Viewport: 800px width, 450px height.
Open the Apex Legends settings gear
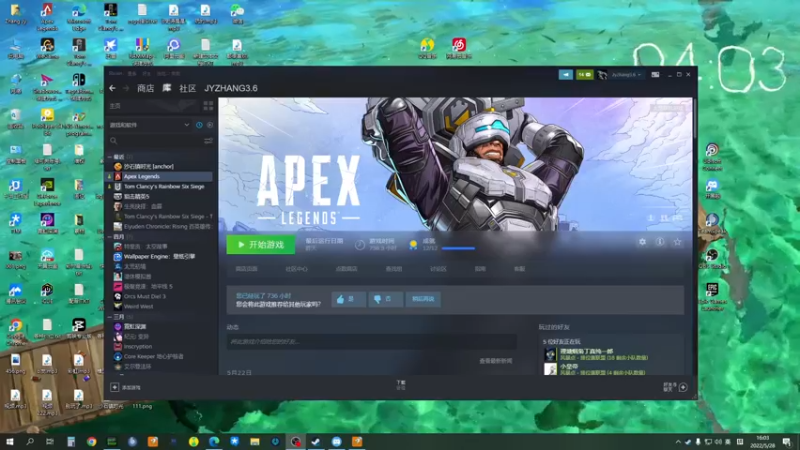pos(642,242)
